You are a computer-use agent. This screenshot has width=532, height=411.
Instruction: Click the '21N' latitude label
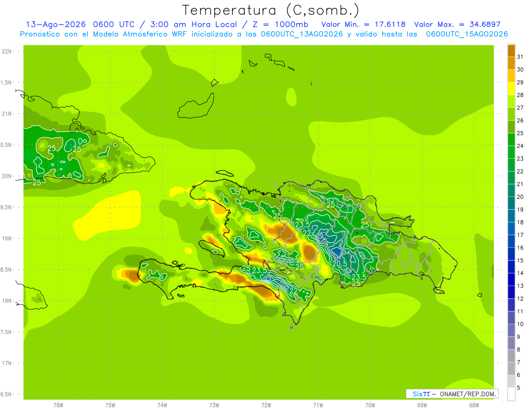pyautogui.click(x=7, y=114)
